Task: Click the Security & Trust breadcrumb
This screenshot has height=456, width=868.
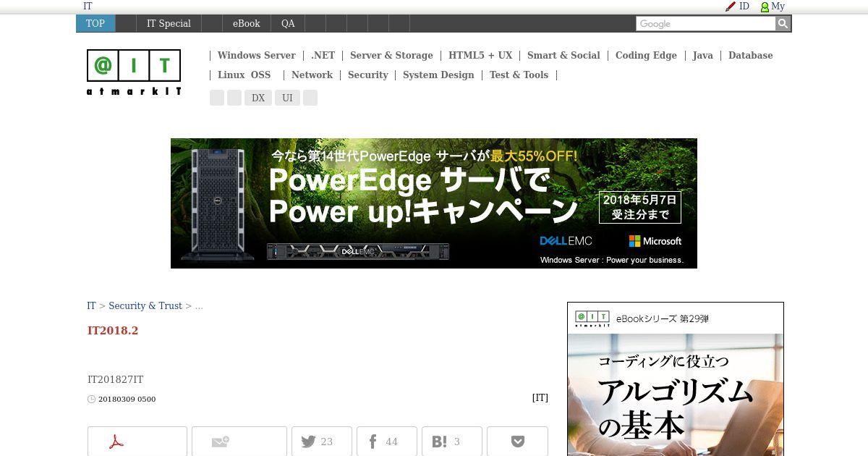Action: [145, 305]
